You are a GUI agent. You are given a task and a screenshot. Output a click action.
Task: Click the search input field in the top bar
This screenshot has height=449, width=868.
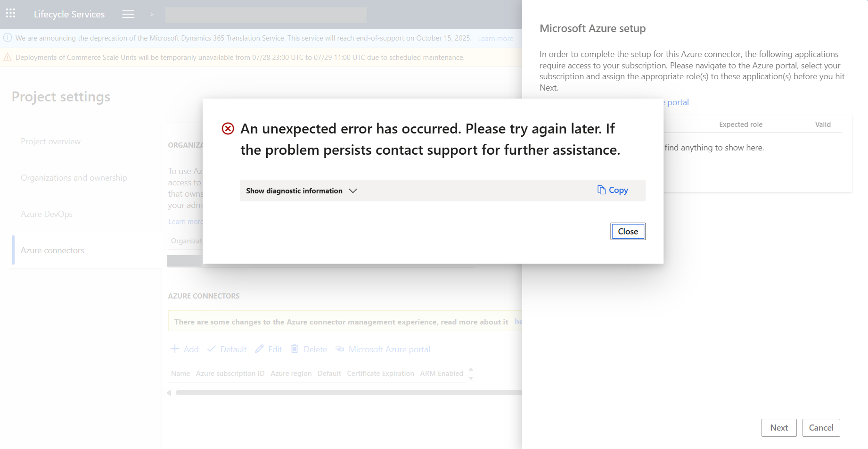click(266, 15)
